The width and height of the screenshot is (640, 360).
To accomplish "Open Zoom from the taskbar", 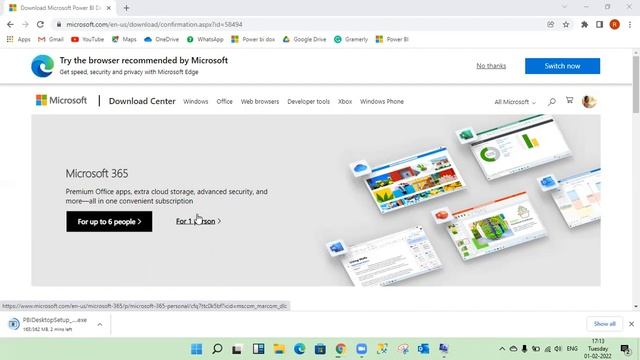I will 362,349.
